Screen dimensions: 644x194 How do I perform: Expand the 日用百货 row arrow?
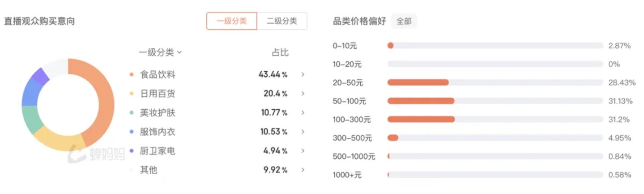click(x=303, y=94)
